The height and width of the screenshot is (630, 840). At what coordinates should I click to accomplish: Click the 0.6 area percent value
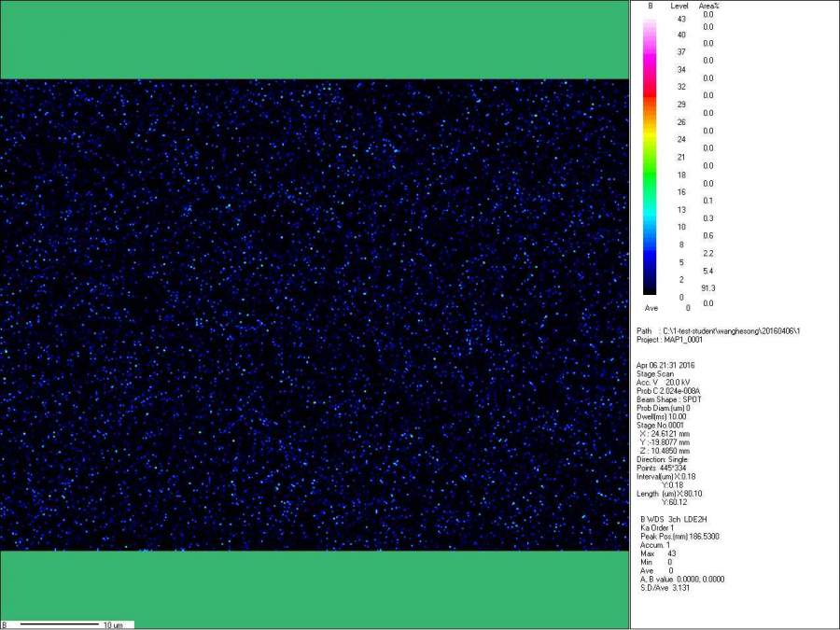[708, 236]
